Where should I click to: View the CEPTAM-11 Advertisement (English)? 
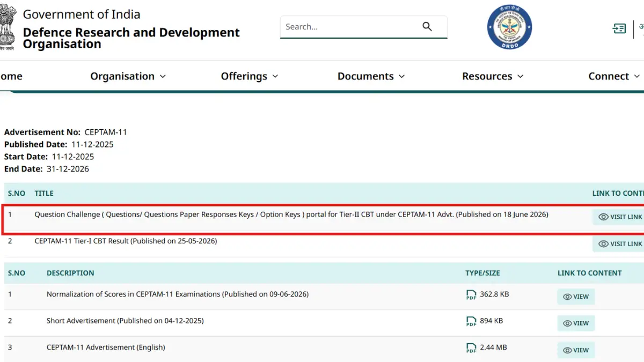pos(576,350)
